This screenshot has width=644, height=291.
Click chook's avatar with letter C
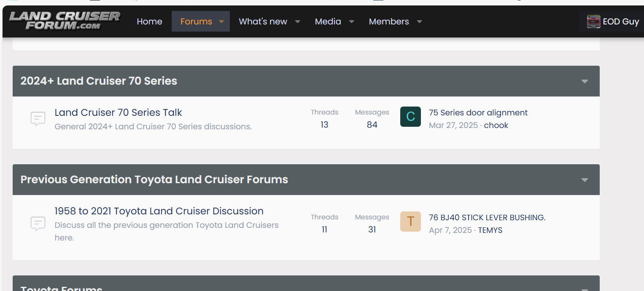tap(410, 117)
